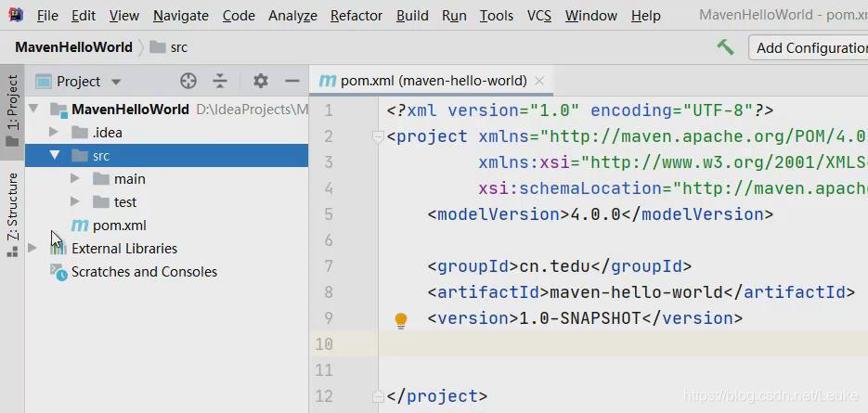Click the Maven 'm' icon of pom.xml file
Screen dimensions: 868x413
(80, 226)
